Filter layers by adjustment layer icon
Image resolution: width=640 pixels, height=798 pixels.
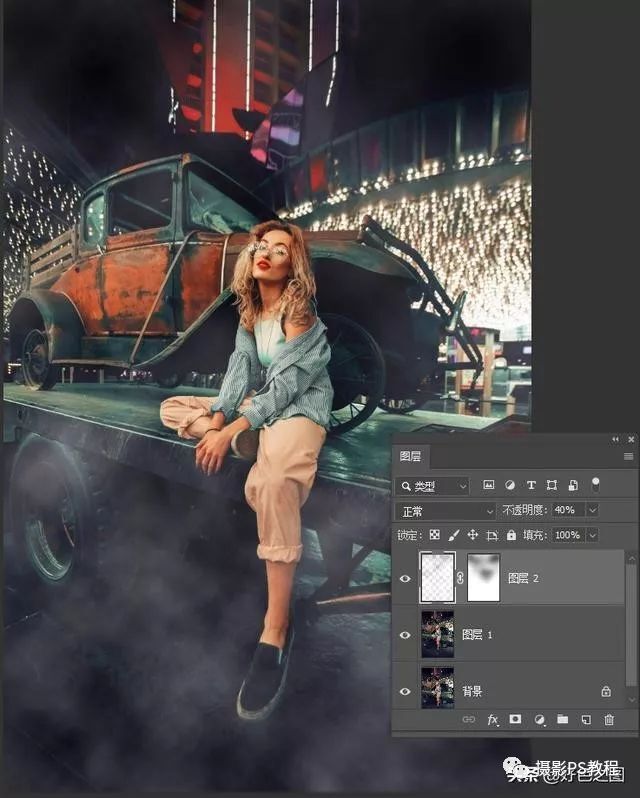510,485
